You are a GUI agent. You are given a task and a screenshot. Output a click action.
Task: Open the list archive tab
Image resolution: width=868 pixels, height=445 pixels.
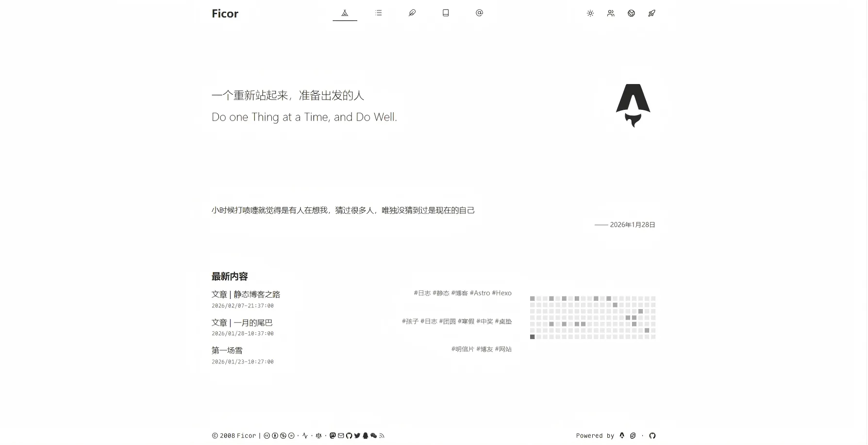379,13
